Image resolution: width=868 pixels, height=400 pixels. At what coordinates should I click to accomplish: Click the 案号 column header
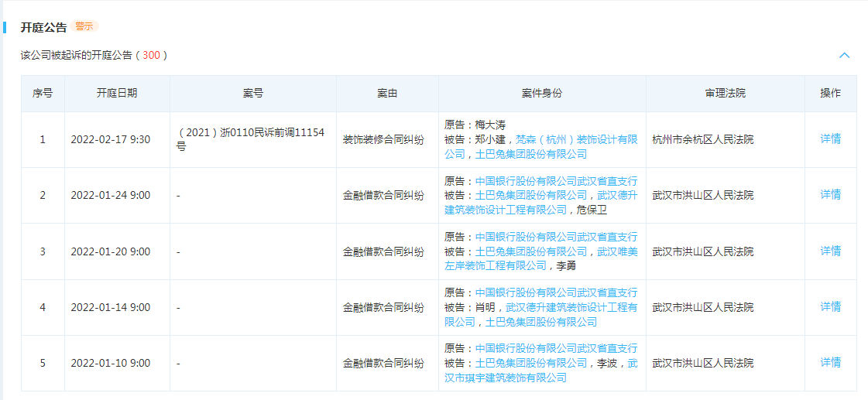(253, 94)
